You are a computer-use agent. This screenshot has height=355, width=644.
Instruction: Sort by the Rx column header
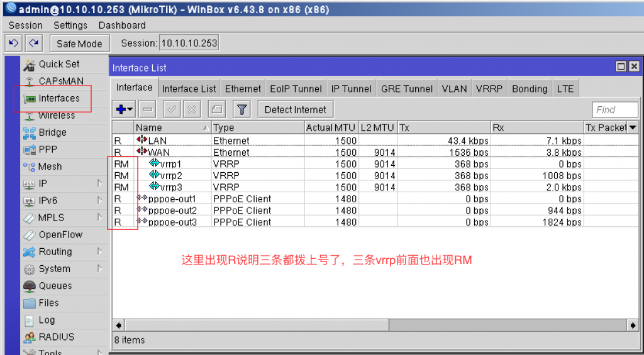(537, 128)
